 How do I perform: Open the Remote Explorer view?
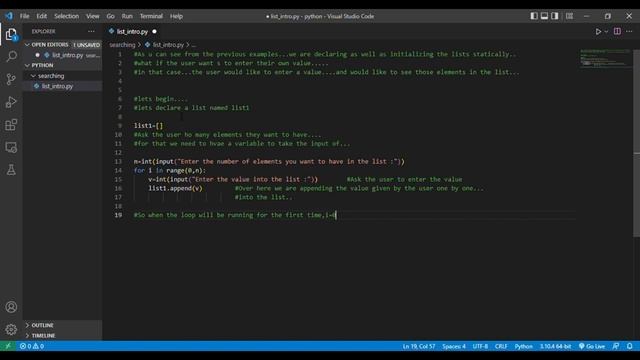pyautogui.click(x=11, y=147)
